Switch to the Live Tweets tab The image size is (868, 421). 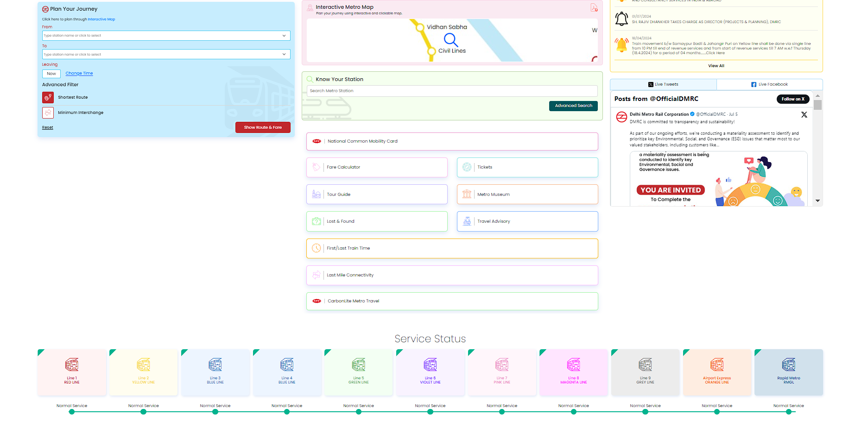tap(663, 84)
